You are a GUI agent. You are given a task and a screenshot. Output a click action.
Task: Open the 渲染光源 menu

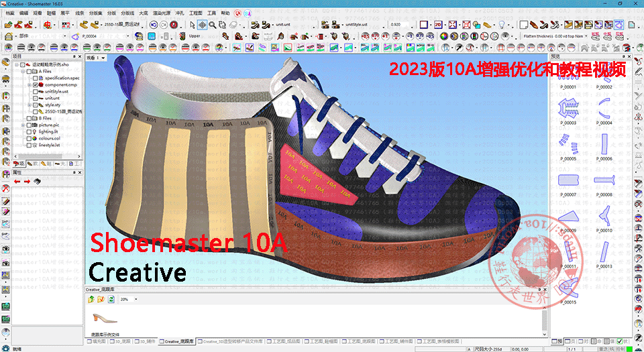162,13
